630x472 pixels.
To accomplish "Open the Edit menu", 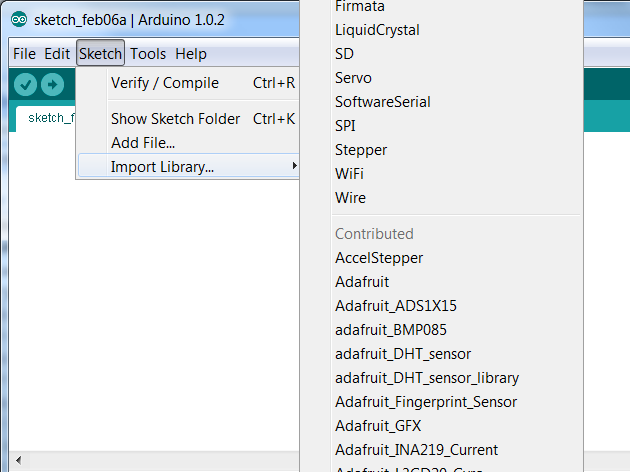I will click(57, 54).
